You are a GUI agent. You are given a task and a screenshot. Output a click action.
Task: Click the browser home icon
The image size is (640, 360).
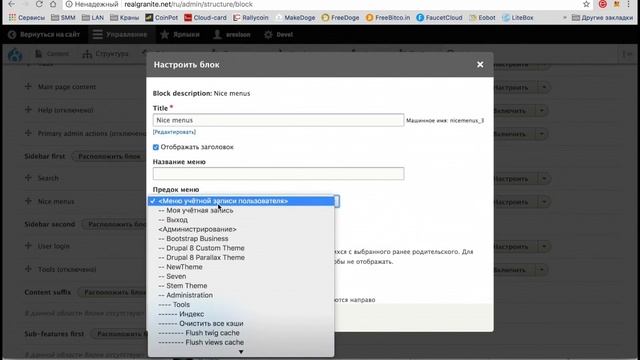click(53, 4)
